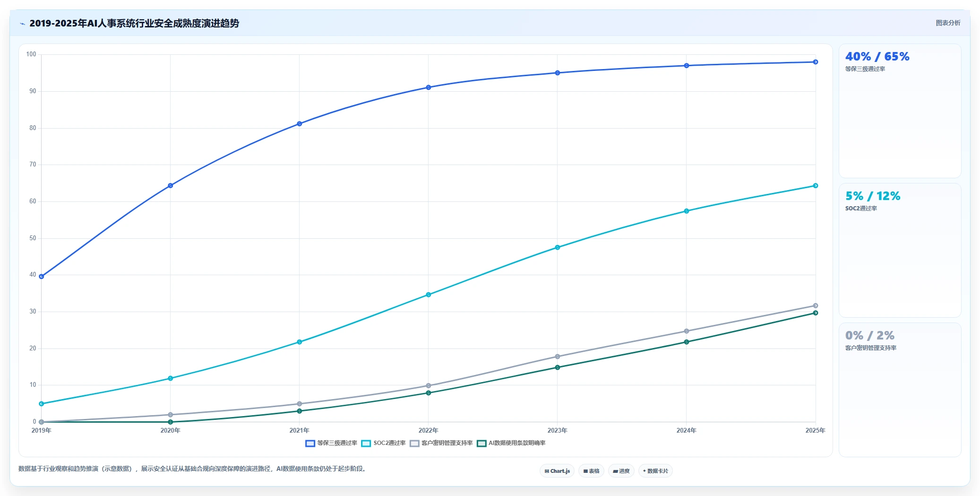Select the SOC2通过率 point for 2022年
The width and height of the screenshot is (980, 496).
429,295
